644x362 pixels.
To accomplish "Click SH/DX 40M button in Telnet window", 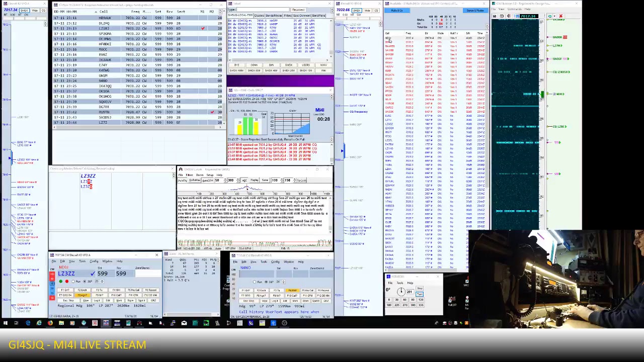I will (271, 70).
